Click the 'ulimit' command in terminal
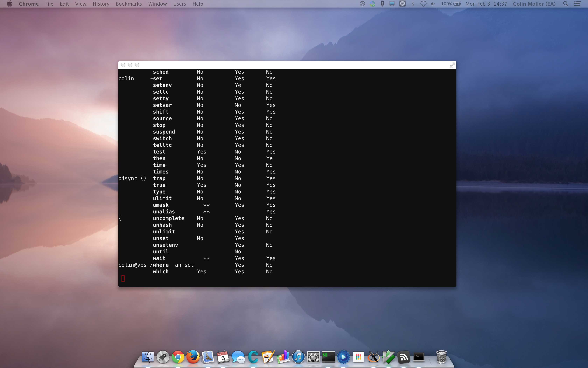Viewport: 588px width, 368px height. point(162,198)
